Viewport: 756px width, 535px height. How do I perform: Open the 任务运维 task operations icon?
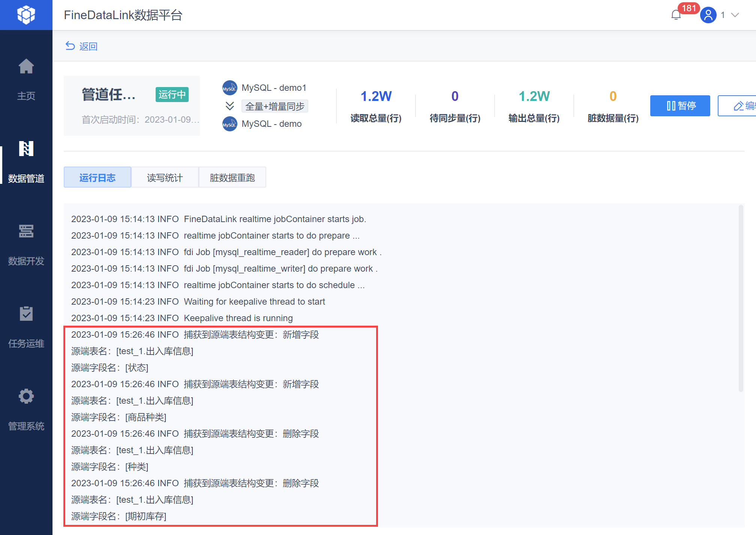tap(26, 314)
